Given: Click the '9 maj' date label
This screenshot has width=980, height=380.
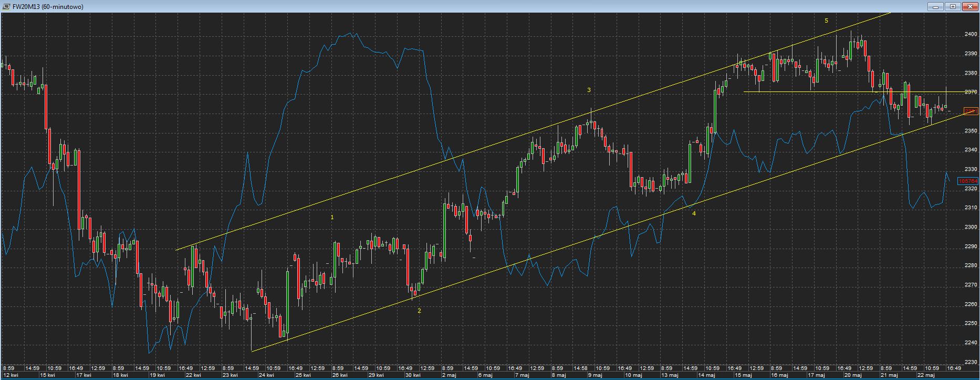Looking at the screenshot, I should click(x=595, y=375).
